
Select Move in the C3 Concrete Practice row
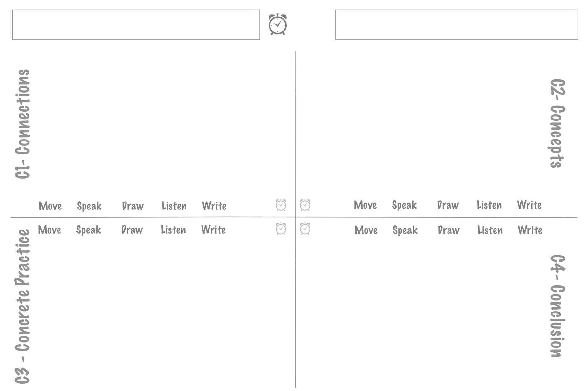click(x=50, y=230)
